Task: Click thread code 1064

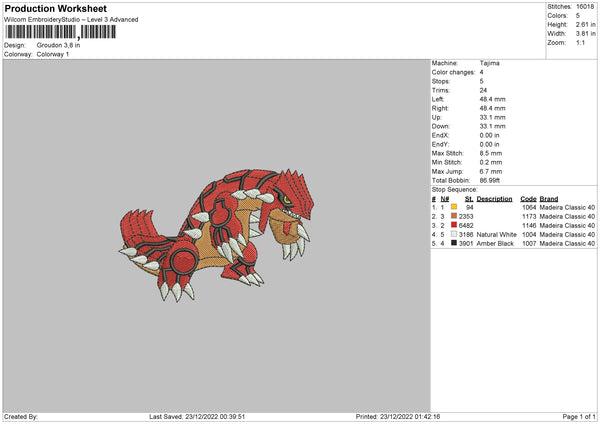Action: pos(529,207)
